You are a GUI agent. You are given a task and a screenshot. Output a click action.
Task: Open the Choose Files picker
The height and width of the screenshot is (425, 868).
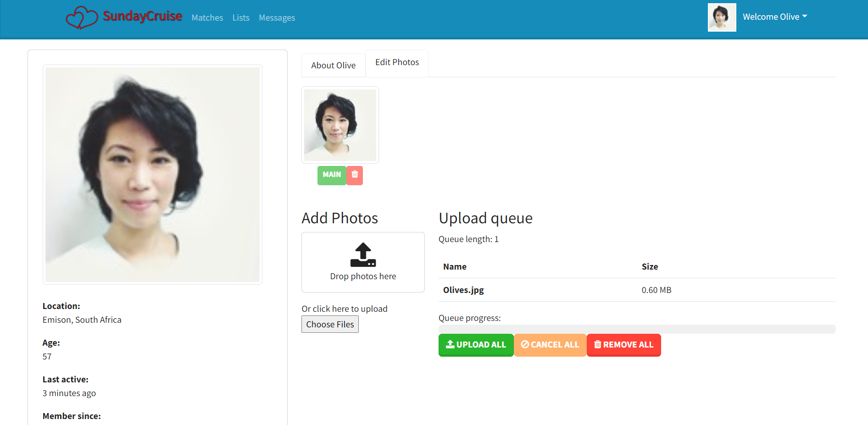(329, 324)
